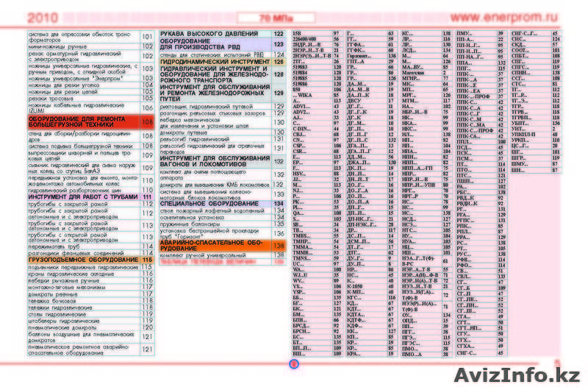
Task: Select стенды для статических испытаний РВД
Action: tap(213, 54)
